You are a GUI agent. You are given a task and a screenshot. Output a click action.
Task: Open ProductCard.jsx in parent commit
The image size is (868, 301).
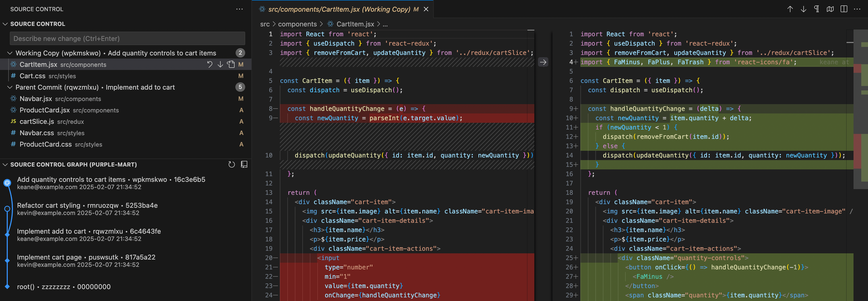point(126,110)
